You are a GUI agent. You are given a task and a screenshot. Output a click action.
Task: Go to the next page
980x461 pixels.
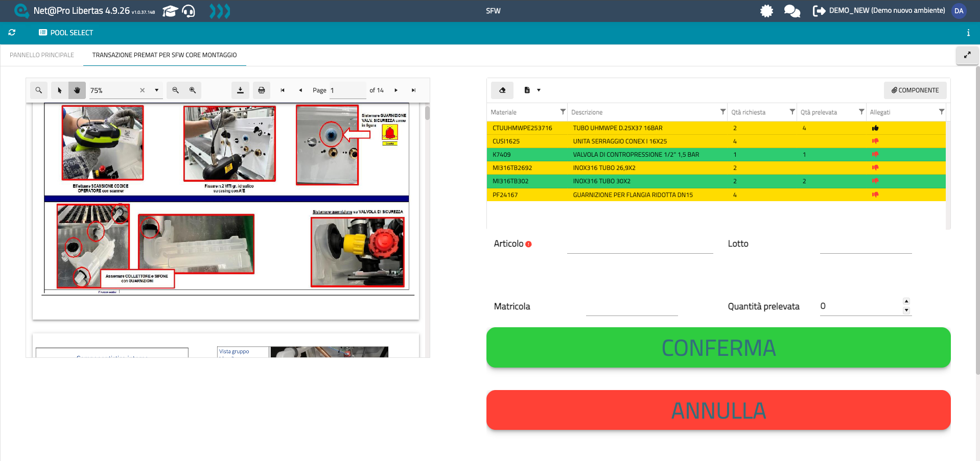click(396, 90)
